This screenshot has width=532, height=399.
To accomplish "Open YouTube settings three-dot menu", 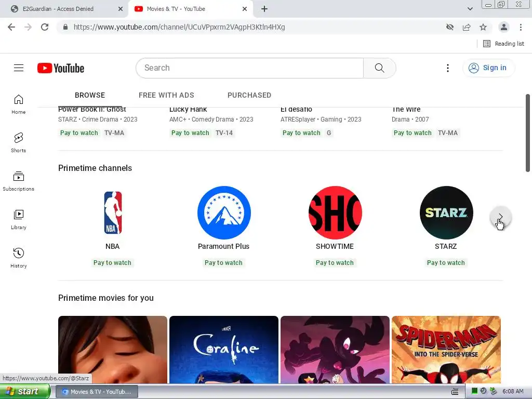I will (447, 68).
